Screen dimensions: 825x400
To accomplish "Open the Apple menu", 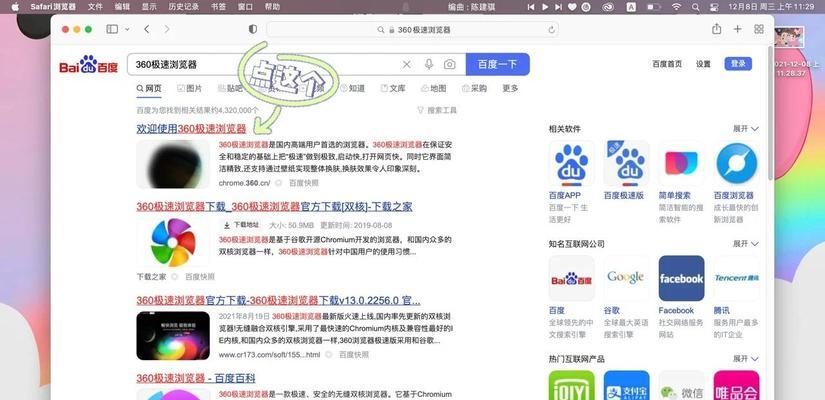I will (x=15, y=7).
